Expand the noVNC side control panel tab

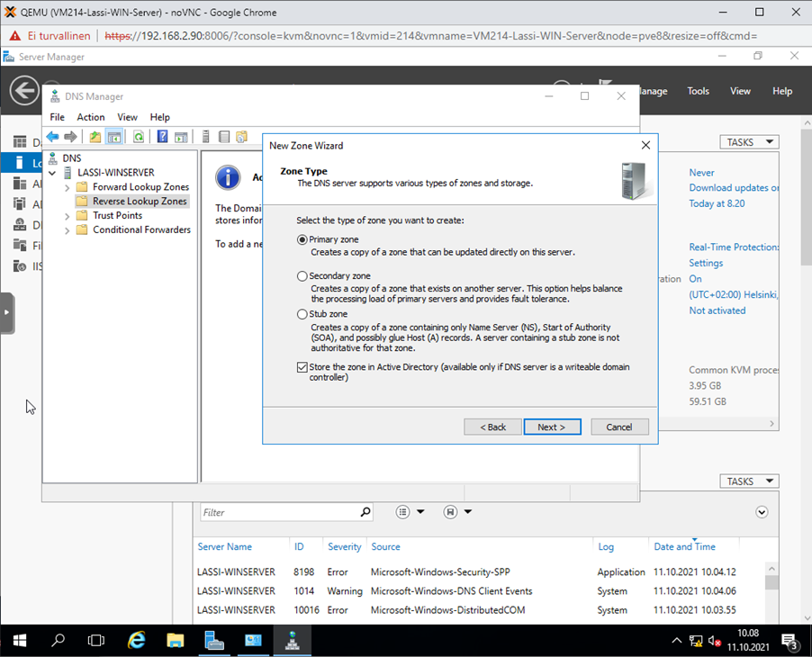[6, 312]
